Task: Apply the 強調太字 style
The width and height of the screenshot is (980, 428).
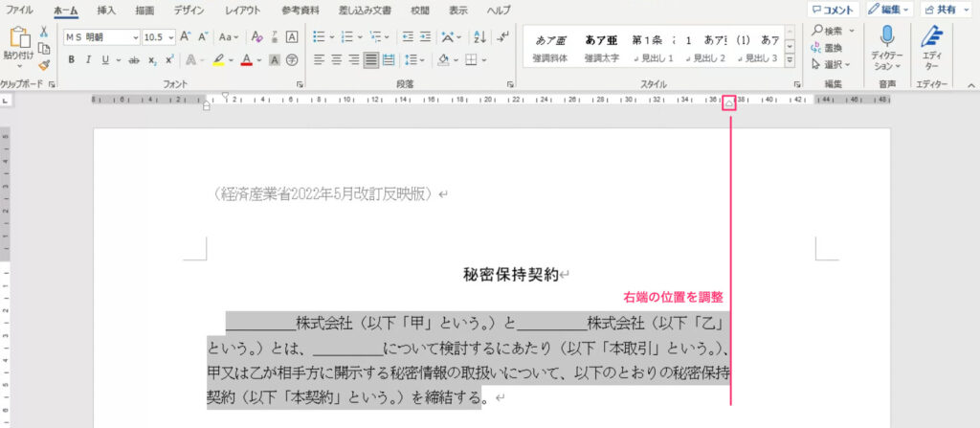Action: click(601, 49)
